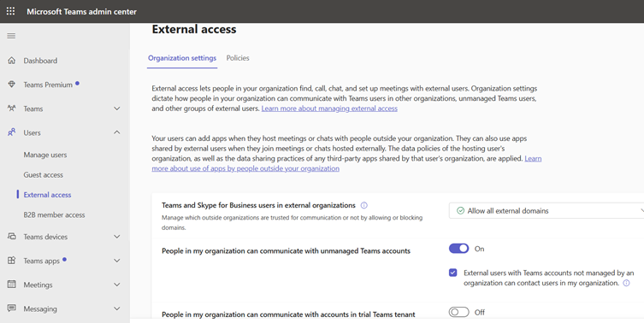Click Microsoft Teams admin center title
Screen dimensions: 644x323
click(x=81, y=11)
